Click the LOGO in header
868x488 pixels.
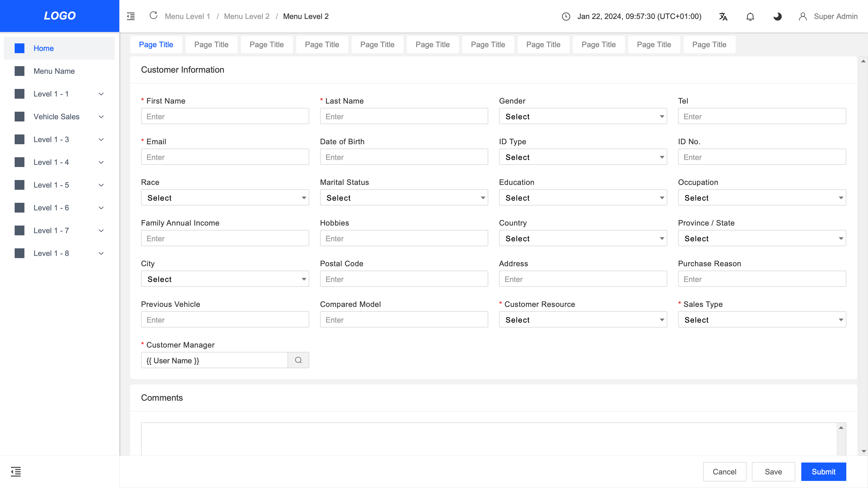pyautogui.click(x=60, y=16)
